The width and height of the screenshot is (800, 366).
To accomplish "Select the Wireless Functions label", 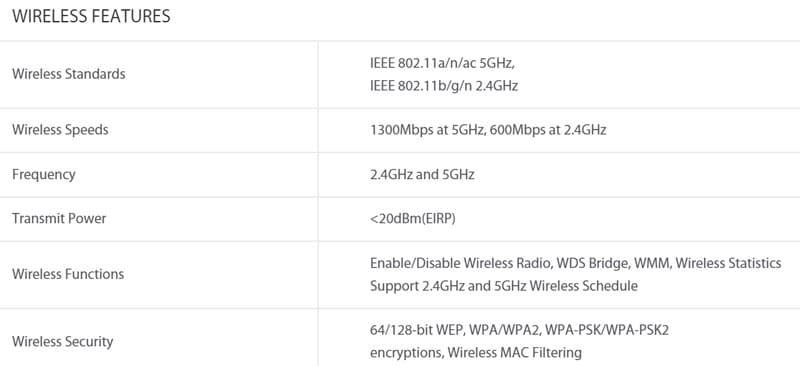I will click(68, 274).
